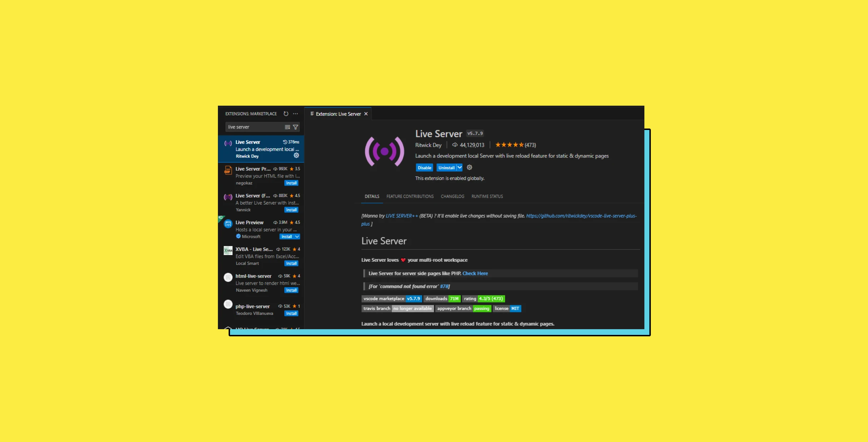Install XVBA - Live Server by Local Smart

click(x=291, y=263)
